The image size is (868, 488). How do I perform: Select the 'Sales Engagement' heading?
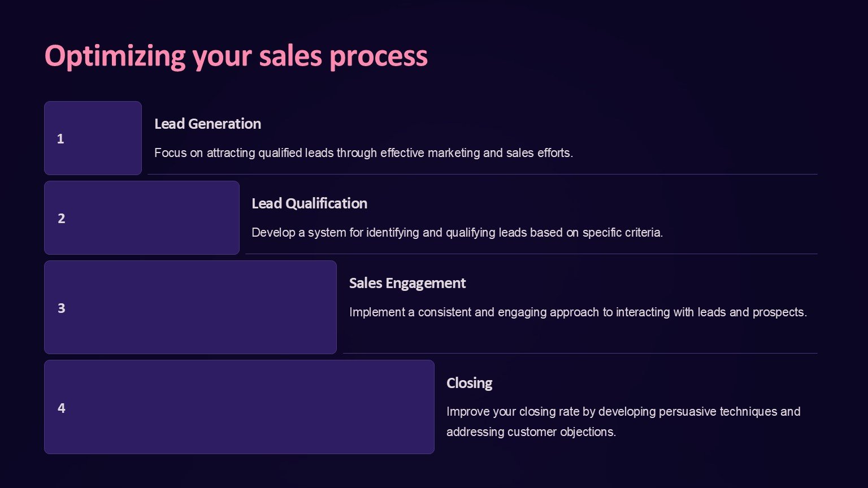click(x=407, y=283)
